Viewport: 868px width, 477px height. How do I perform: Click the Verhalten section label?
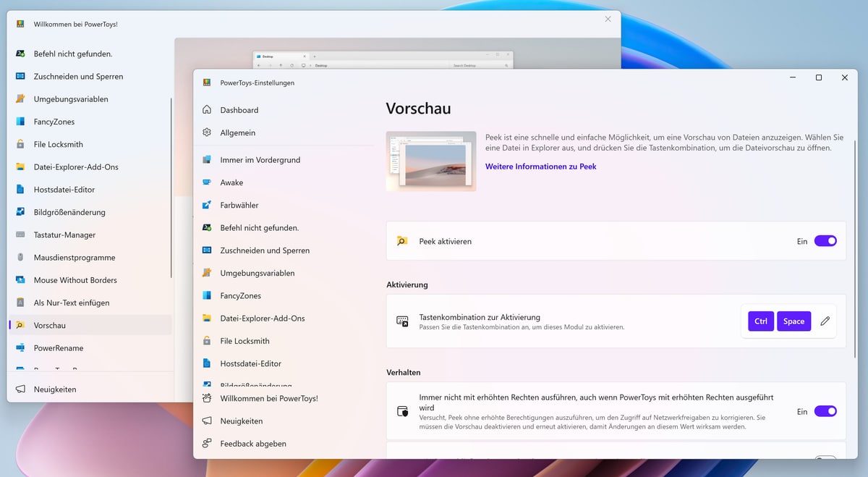(404, 372)
